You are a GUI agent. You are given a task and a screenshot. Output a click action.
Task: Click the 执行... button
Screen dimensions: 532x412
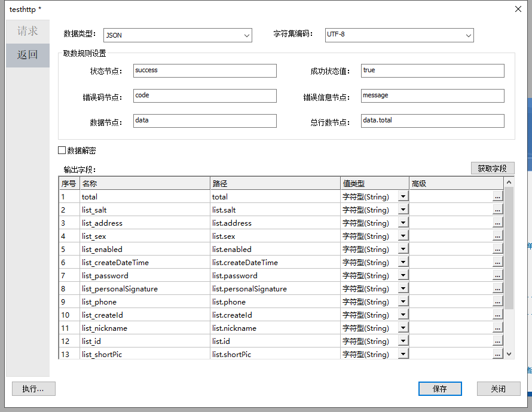click(33, 389)
